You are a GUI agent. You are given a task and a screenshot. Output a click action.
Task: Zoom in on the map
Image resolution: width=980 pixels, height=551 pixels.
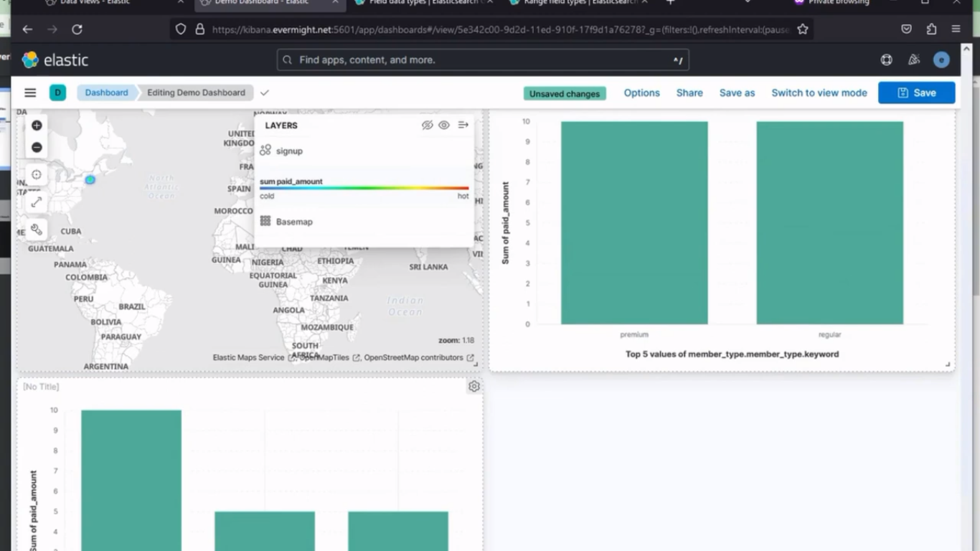37,126
